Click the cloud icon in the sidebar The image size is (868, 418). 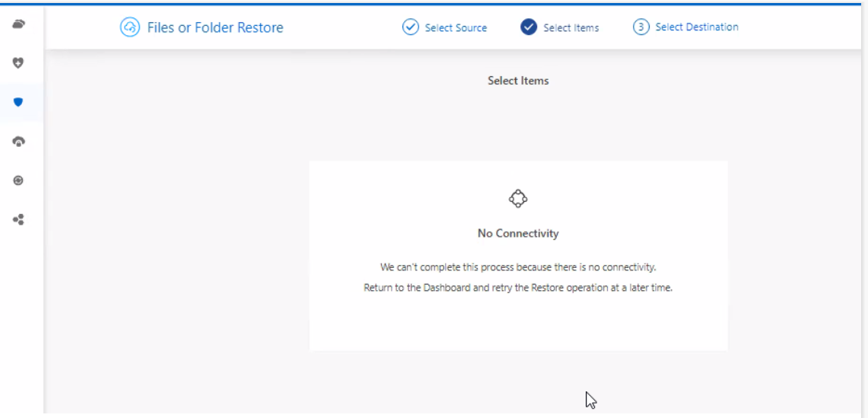pyautogui.click(x=19, y=25)
